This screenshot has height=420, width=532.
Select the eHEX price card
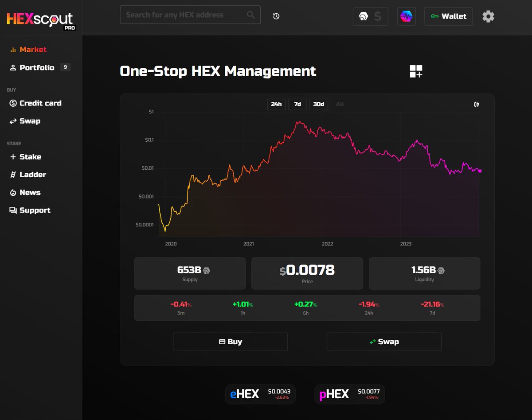pos(260,394)
